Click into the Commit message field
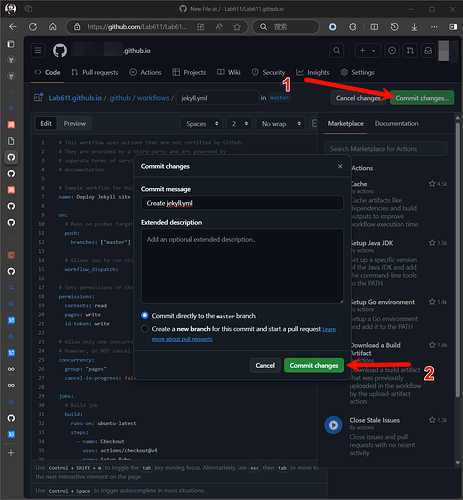The image size is (463, 500). pyautogui.click(x=242, y=203)
